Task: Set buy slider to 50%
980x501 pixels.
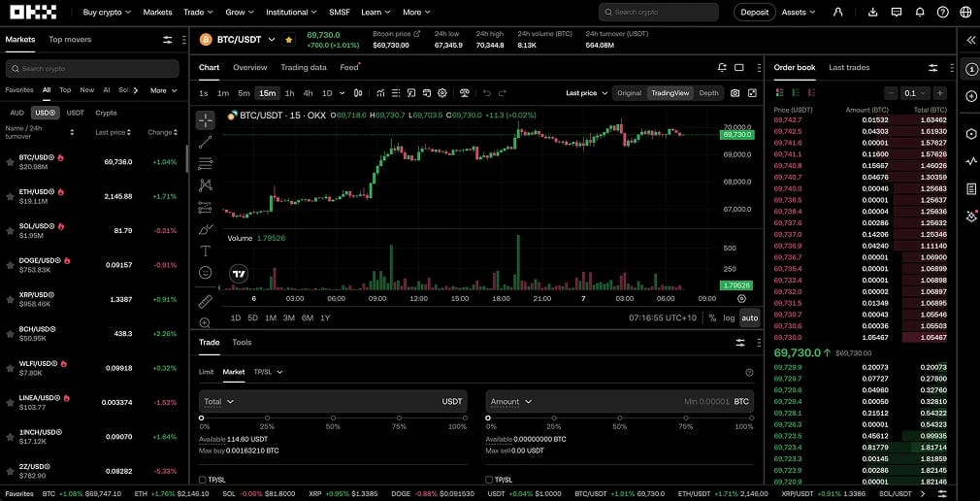Action: tap(333, 417)
